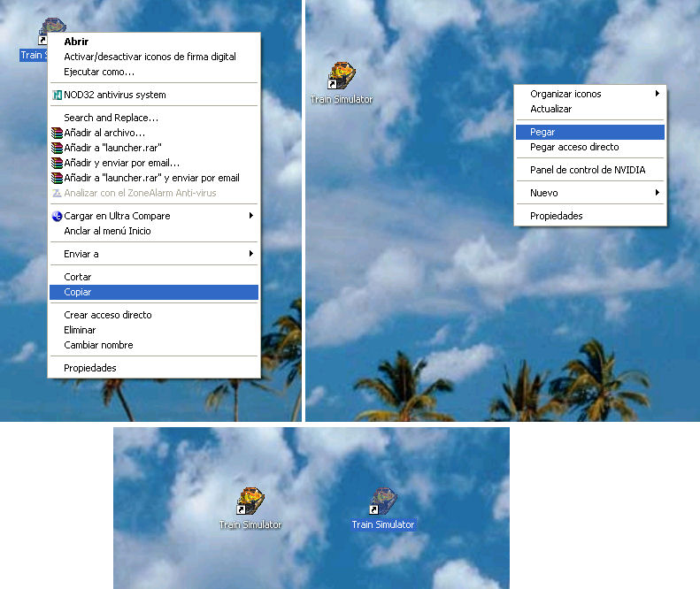Click the ZoneAlarm Anti-virus icon in the menu
The image size is (700, 589).
(x=58, y=193)
